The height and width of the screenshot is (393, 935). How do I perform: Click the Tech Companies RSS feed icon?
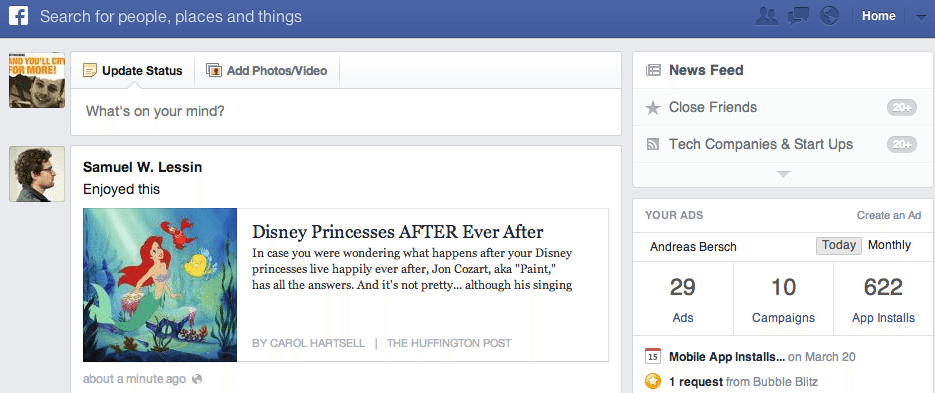coord(653,144)
